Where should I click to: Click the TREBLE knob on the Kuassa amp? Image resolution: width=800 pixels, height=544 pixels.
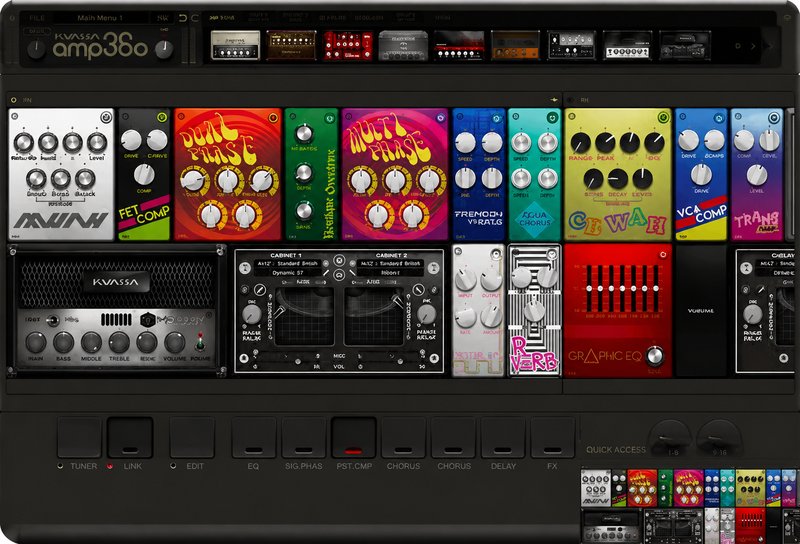(119, 342)
